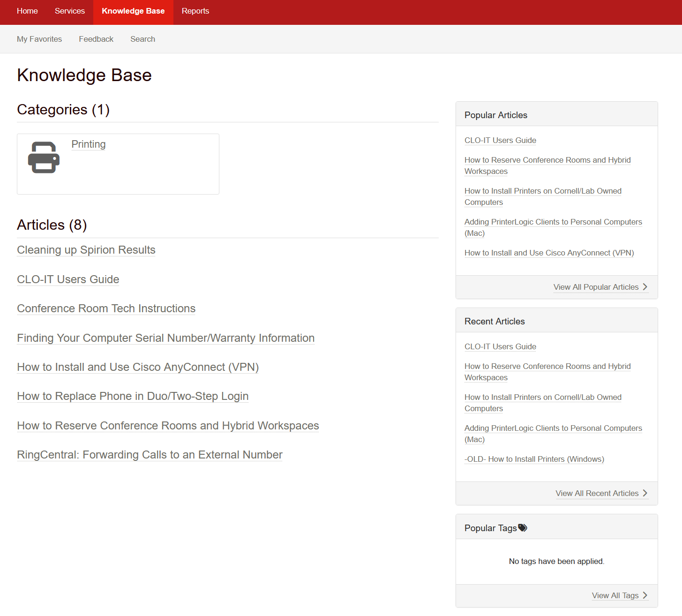Open the Services section

coord(69,11)
